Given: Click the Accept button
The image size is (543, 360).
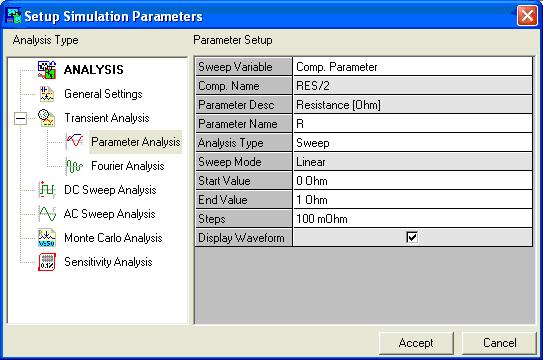Looking at the screenshot, I should (416, 343).
